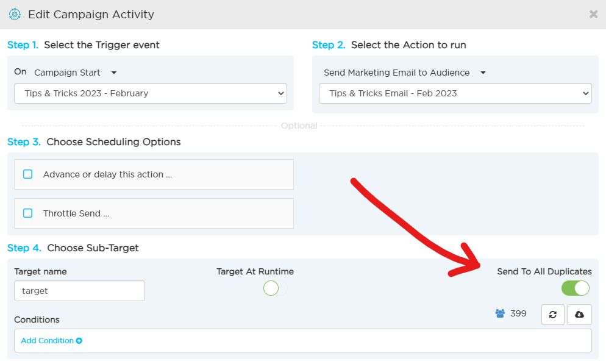Click the audience people icon near 399

coord(500,313)
